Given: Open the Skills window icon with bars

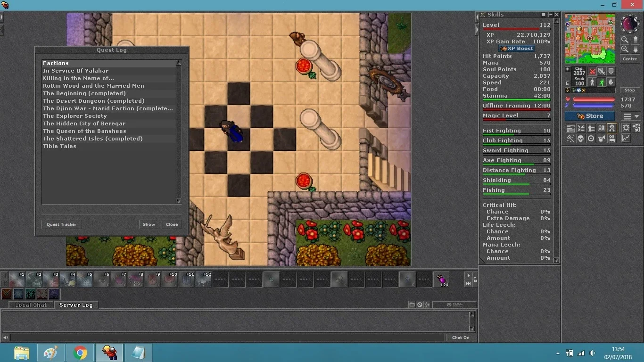Looking at the screenshot, I should [571, 128].
